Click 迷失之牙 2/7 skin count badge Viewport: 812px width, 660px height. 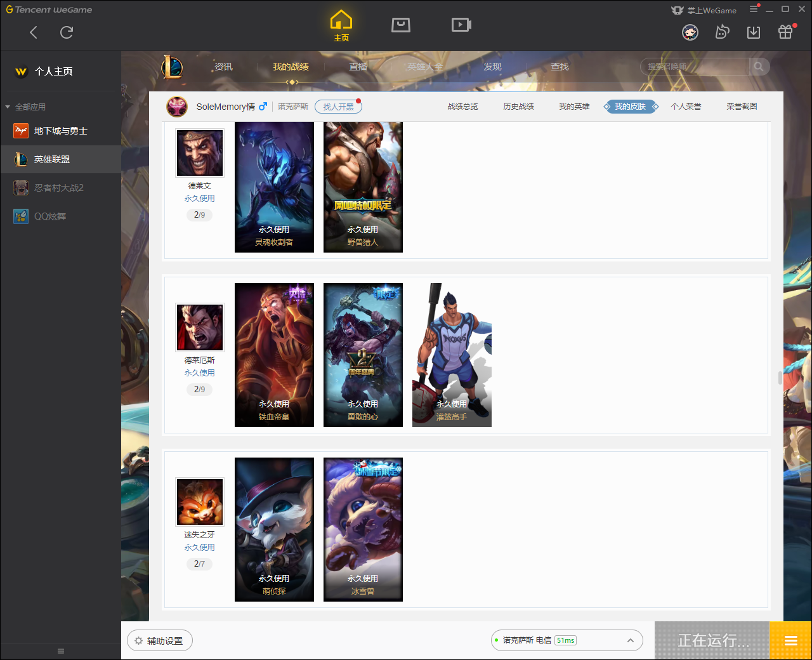tap(200, 564)
